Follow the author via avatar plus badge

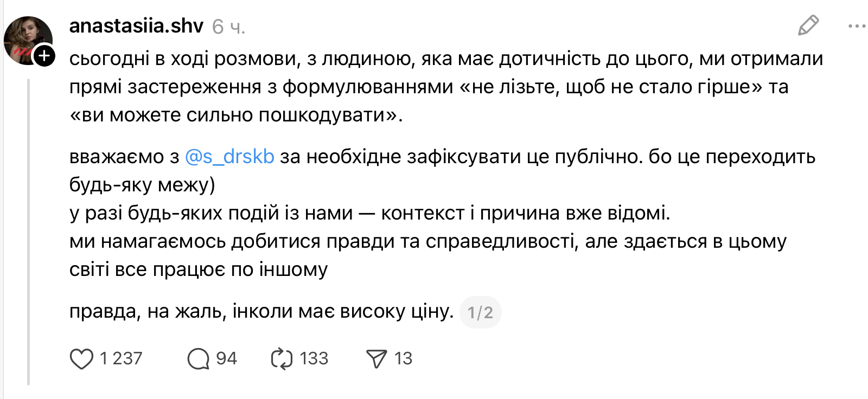44,56
